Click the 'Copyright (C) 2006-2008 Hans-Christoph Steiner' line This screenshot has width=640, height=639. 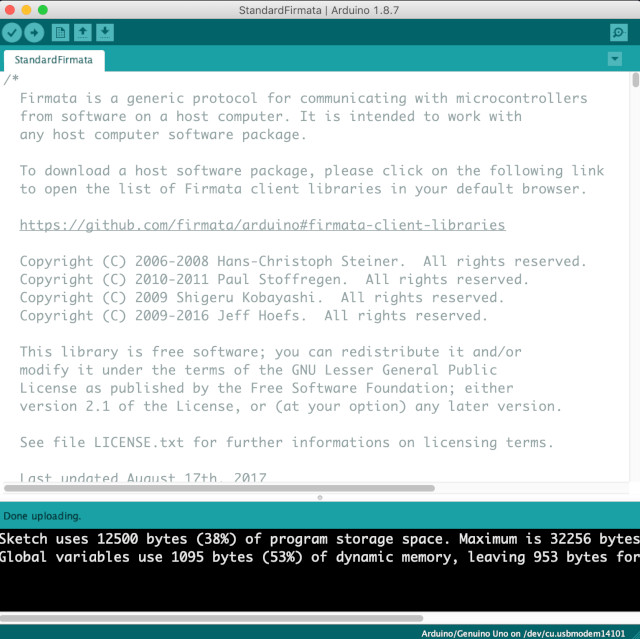pos(303,261)
